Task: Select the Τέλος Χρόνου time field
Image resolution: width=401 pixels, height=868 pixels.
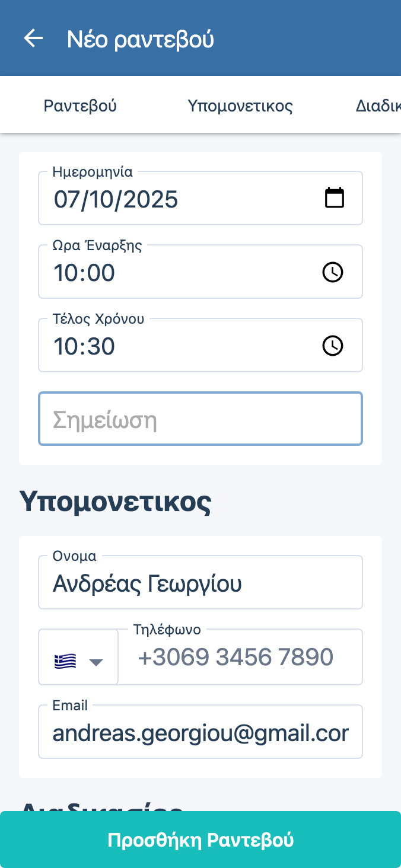Action: (178, 346)
